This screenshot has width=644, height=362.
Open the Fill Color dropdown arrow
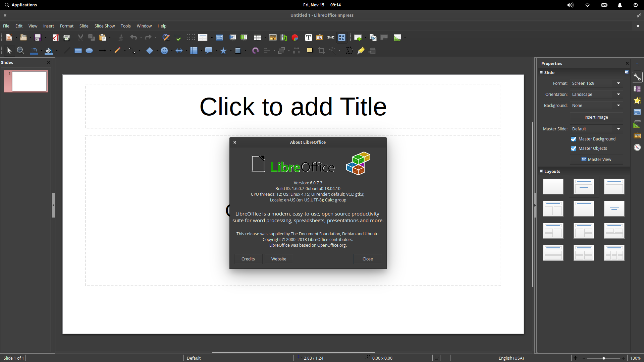57,51
